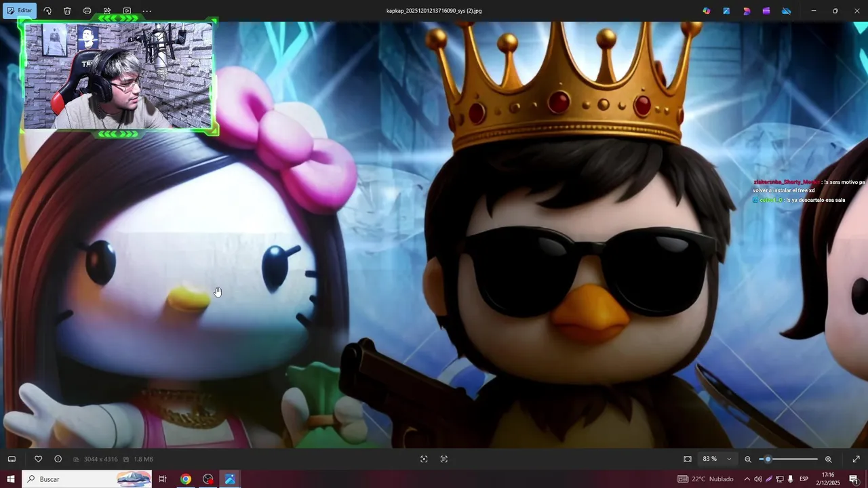Screen dimensions: 868x488
Task: Open the three-dots more options menu
Action: pos(146,11)
